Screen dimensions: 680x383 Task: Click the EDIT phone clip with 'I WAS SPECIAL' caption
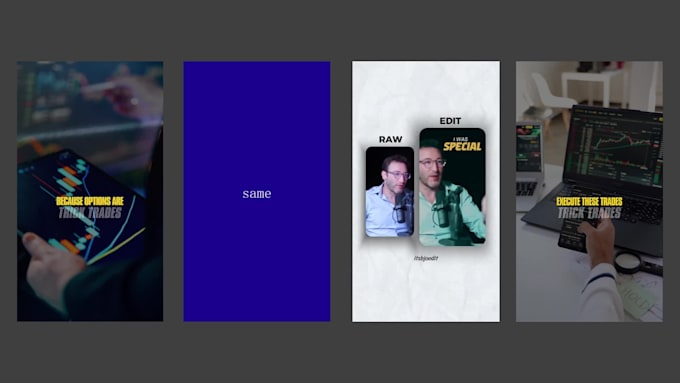[452, 187]
